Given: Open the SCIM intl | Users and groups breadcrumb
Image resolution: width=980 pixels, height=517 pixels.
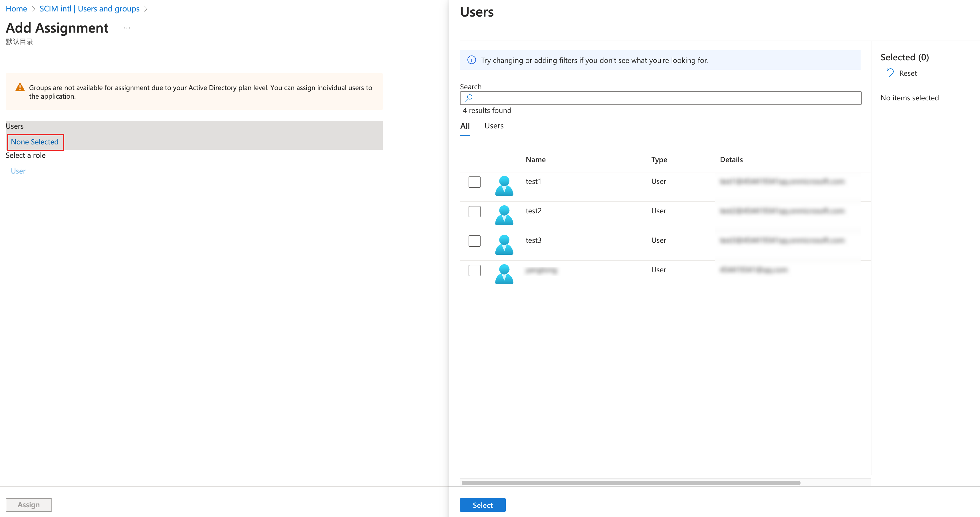Looking at the screenshot, I should point(89,9).
